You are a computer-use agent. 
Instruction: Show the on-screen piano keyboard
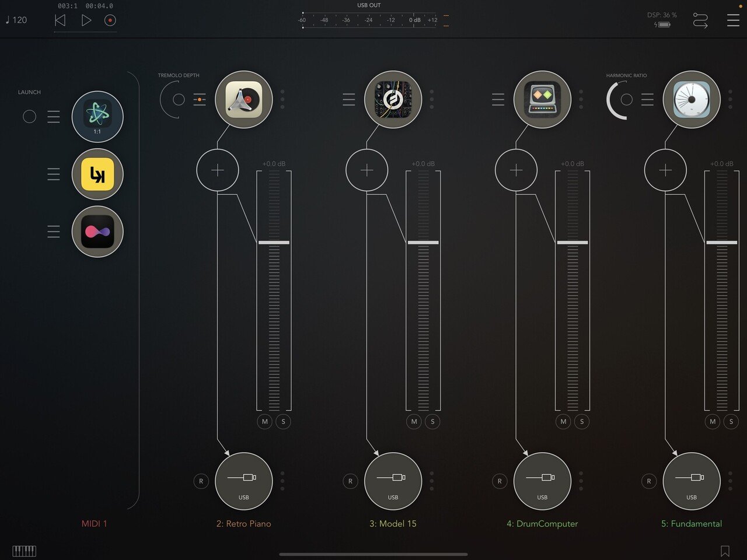click(x=24, y=550)
